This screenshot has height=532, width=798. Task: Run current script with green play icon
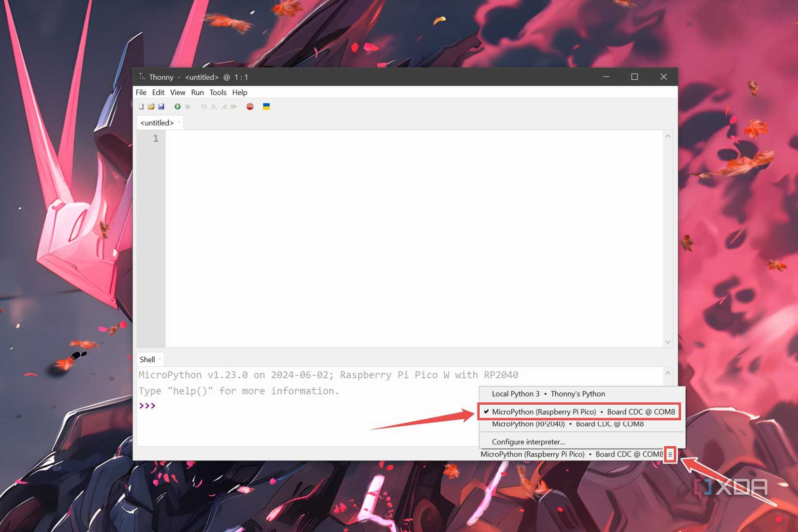177,106
